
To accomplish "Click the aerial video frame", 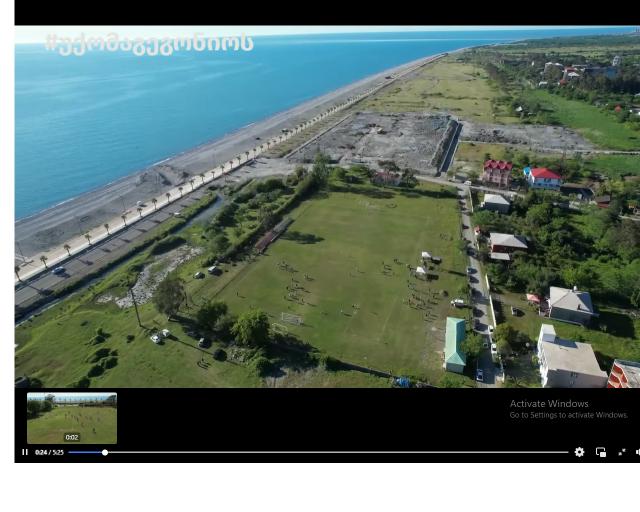I will coord(327,207).
